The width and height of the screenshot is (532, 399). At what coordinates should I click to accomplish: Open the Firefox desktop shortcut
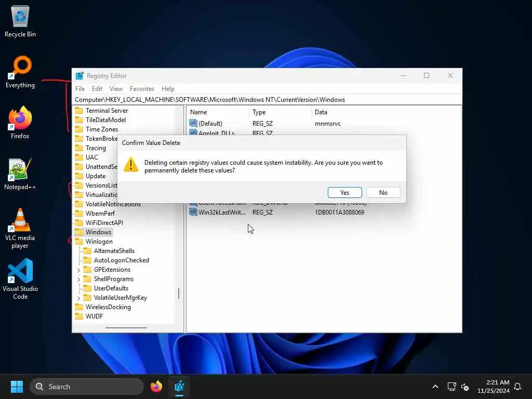click(x=20, y=123)
